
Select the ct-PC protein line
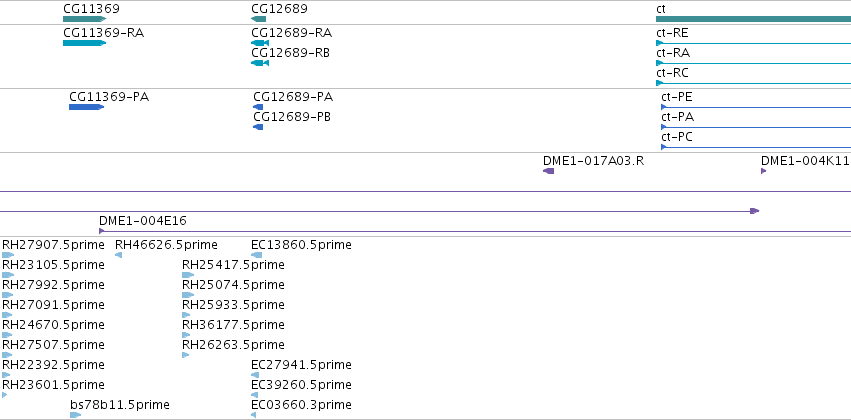click(756, 147)
